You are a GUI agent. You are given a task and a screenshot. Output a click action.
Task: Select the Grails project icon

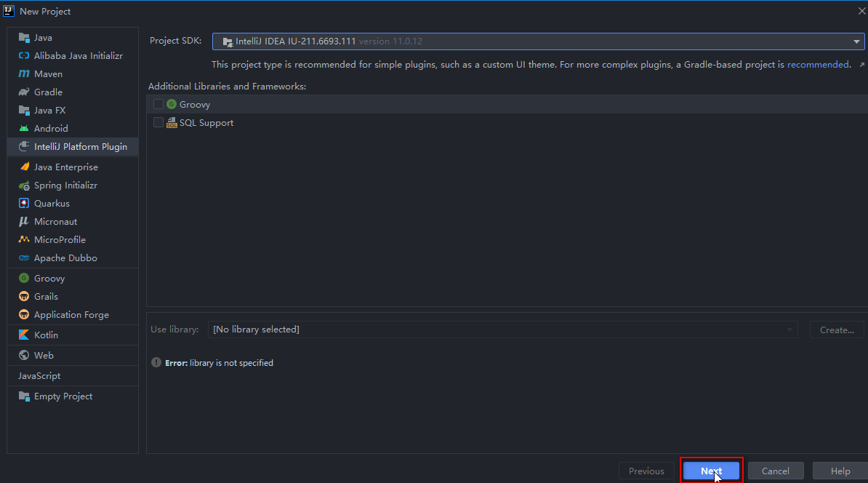(24, 296)
